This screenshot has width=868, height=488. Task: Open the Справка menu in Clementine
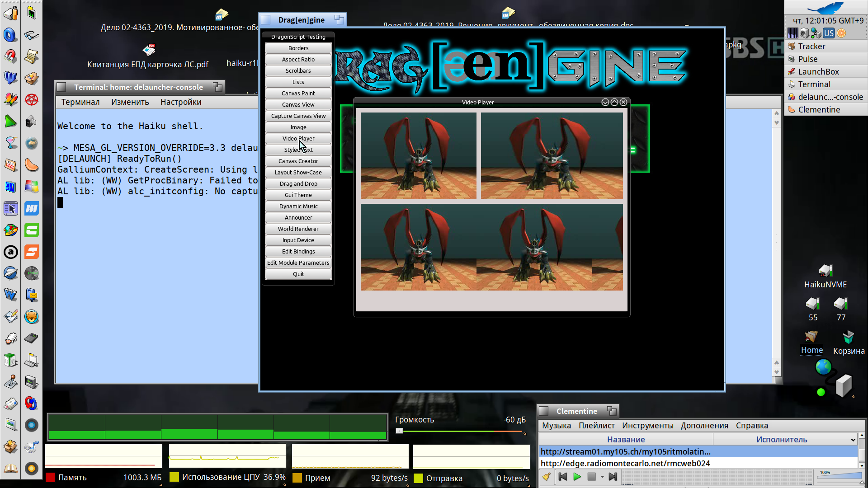(x=752, y=426)
